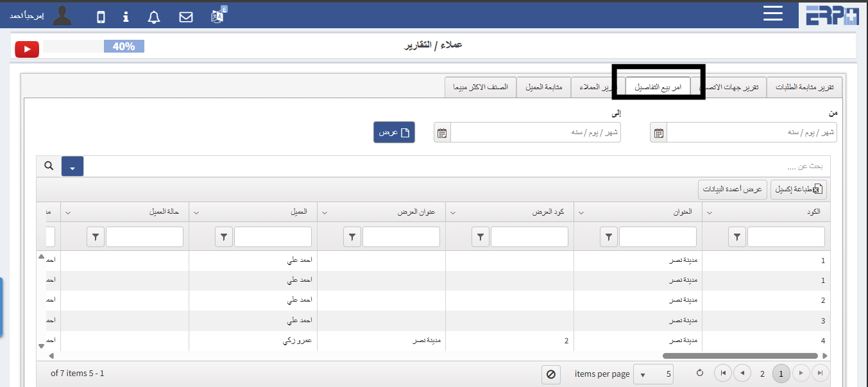This screenshot has width=868, height=387.
Task: Expand the dropdown next to the search box
Action: [72, 166]
